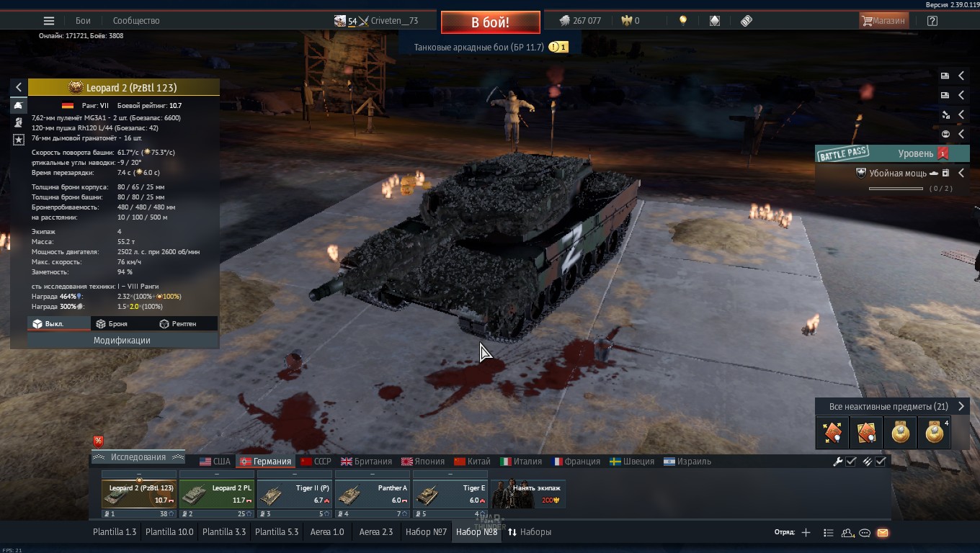Viewport: 980px width, 553px height.
Task: Open the Бои menu
Action: 83,21
